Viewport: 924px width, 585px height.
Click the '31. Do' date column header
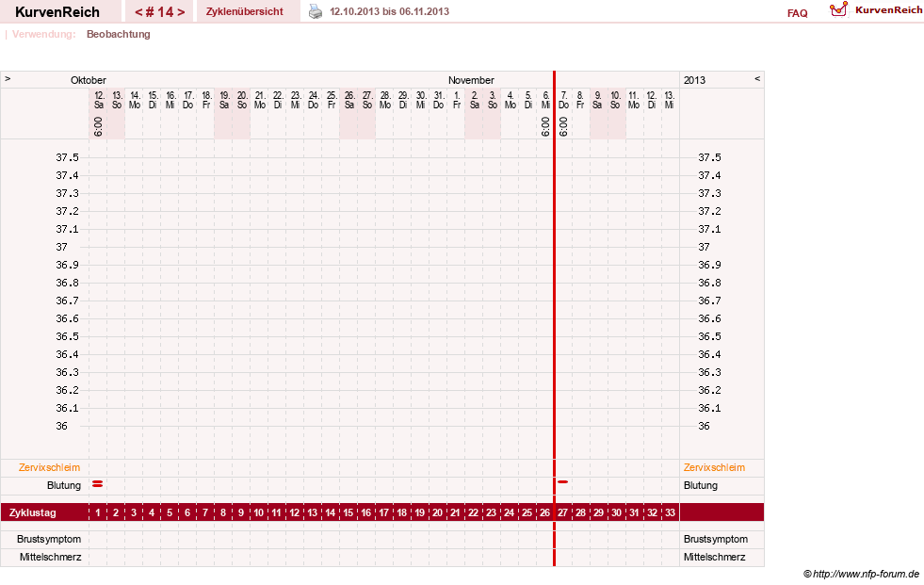[x=438, y=100]
